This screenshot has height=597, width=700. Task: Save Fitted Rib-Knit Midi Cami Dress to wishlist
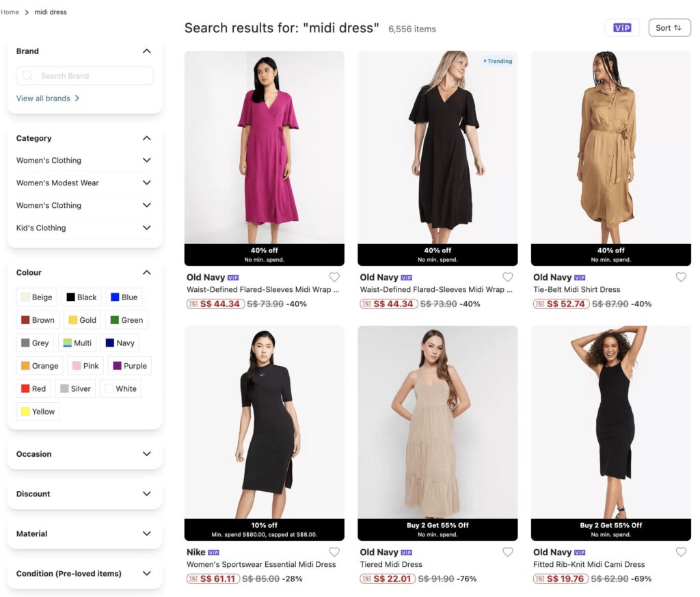click(x=681, y=552)
